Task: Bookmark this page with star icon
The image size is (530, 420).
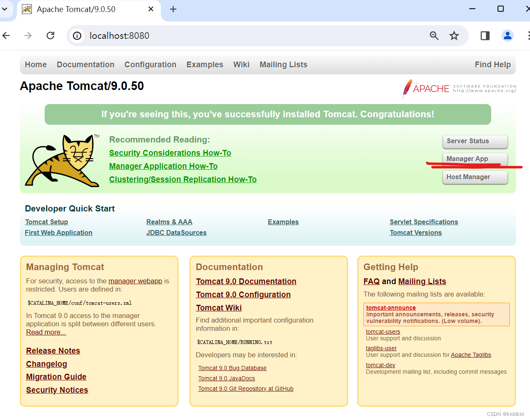Action: point(454,36)
